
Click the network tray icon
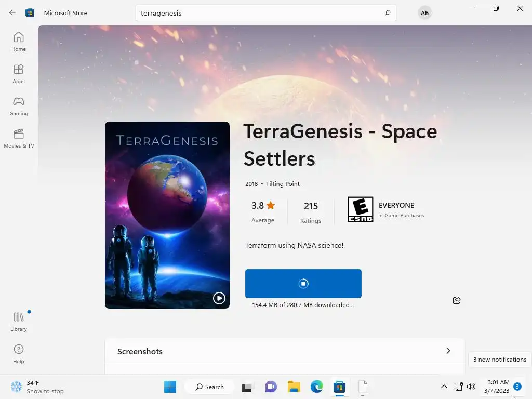click(458, 387)
